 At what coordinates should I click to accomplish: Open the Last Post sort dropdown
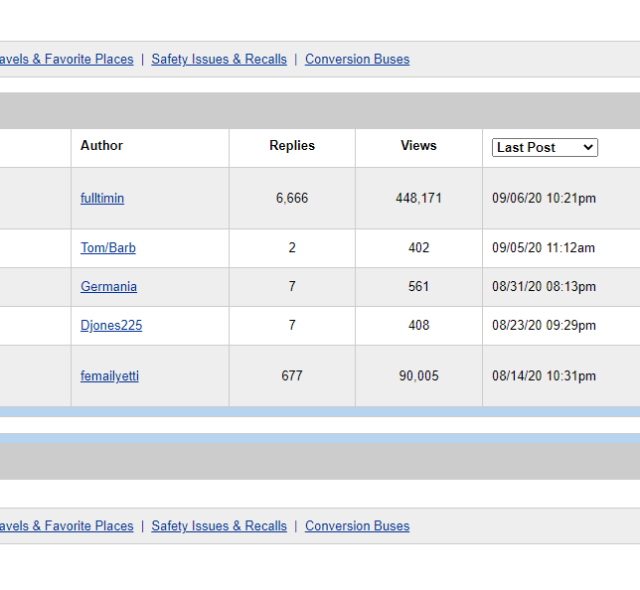click(x=545, y=147)
